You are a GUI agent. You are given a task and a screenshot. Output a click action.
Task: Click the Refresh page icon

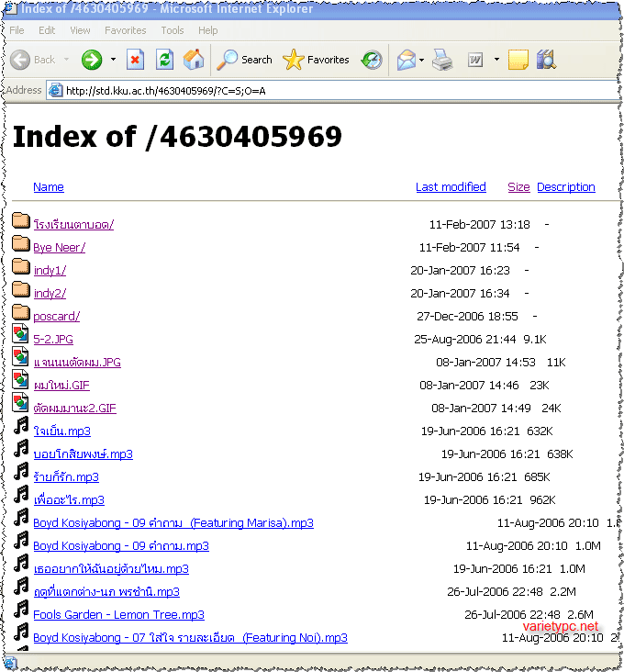(x=164, y=60)
